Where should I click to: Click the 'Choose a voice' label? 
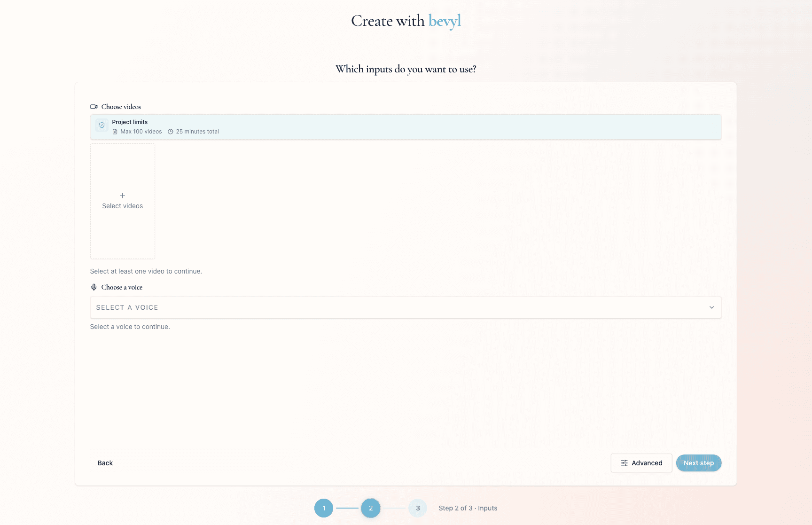point(122,287)
